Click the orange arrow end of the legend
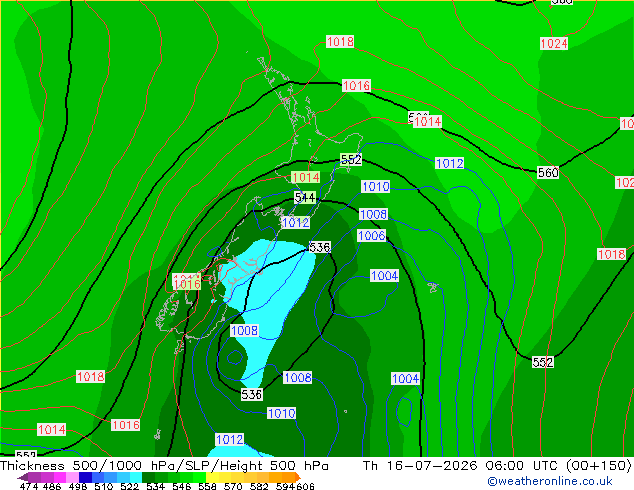 (298, 477)
